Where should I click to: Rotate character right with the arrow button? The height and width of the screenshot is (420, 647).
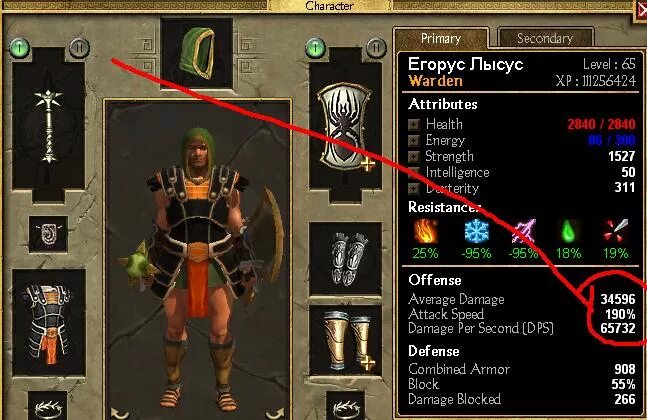275,413
